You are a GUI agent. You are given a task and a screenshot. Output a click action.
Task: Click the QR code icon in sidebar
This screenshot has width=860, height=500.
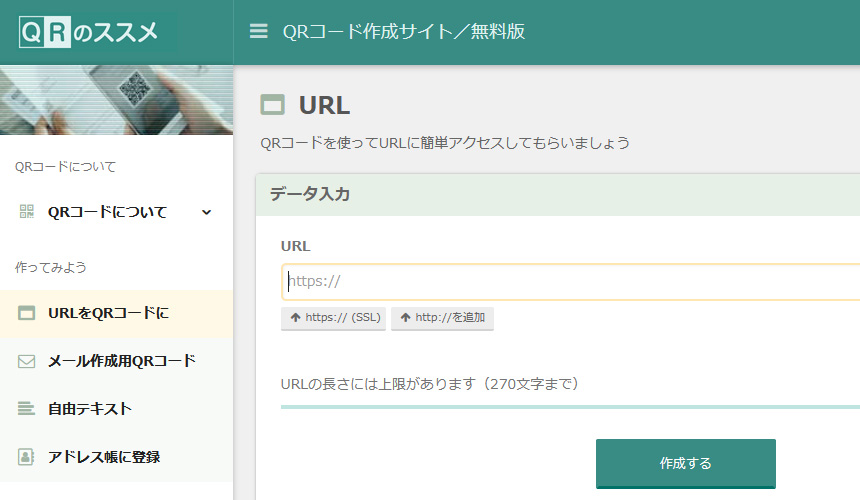27,212
